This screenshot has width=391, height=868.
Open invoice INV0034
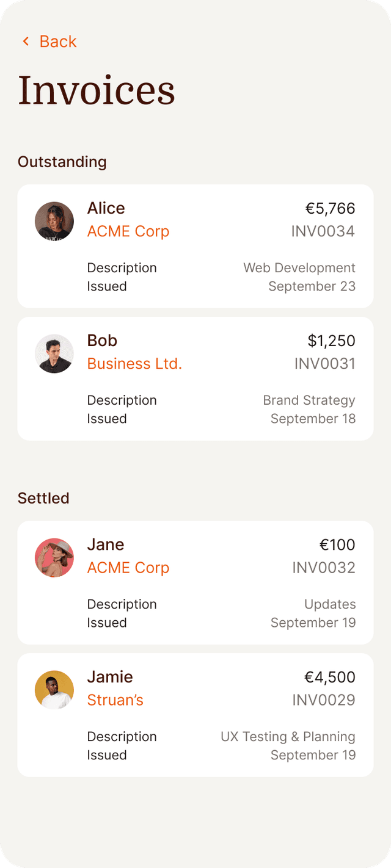coord(323,231)
